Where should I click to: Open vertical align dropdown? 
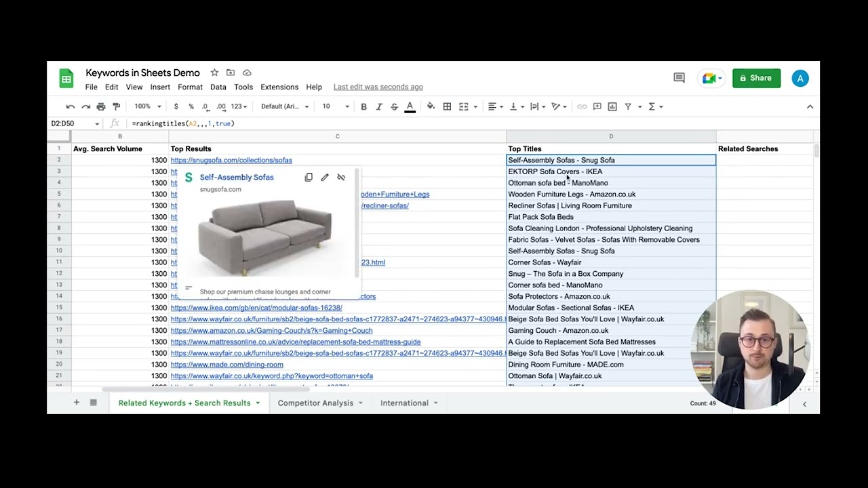click(x=516, y=106)
